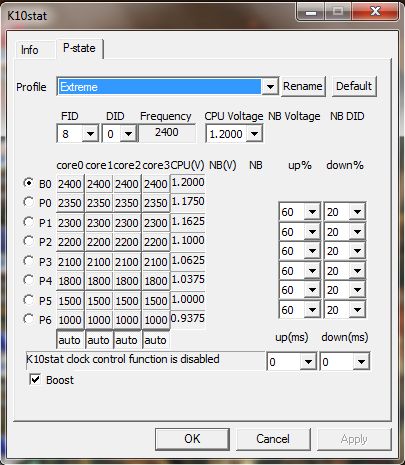Click the Apply button
405x465 pixels.
click(x=354, y=439)
